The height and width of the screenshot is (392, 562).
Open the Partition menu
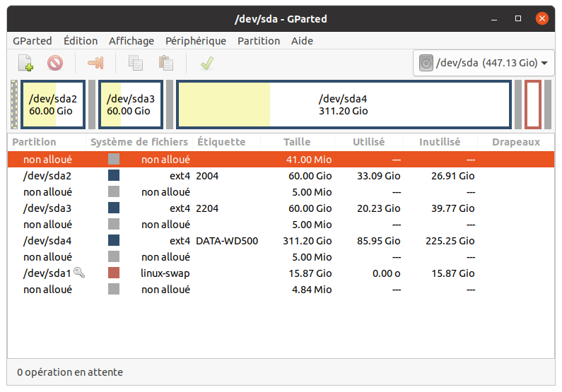tap(259, 41)
